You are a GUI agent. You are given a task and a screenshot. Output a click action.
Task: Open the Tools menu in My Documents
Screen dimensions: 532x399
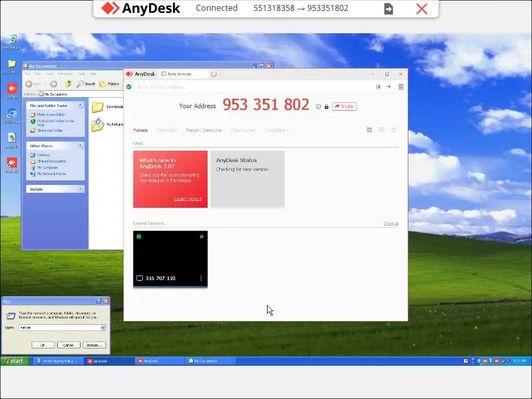click(81, 74)
